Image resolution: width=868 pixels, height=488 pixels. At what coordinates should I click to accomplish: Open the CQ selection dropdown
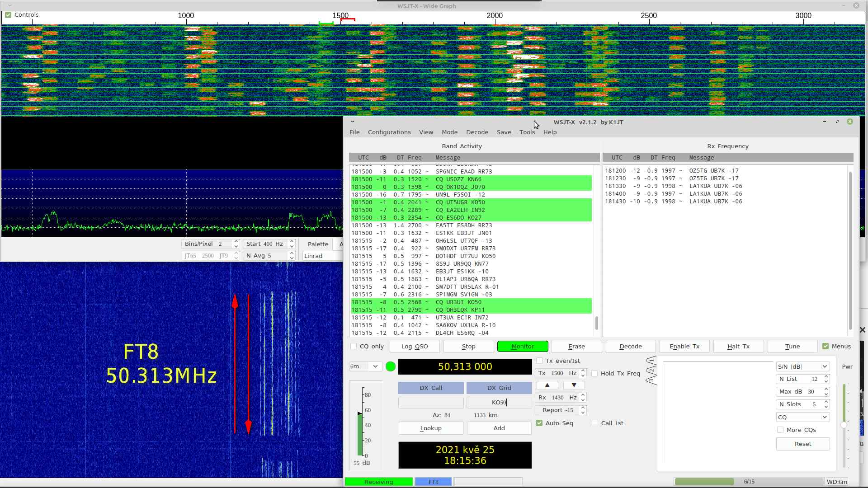pyautogui.click(x=802, y=417)
